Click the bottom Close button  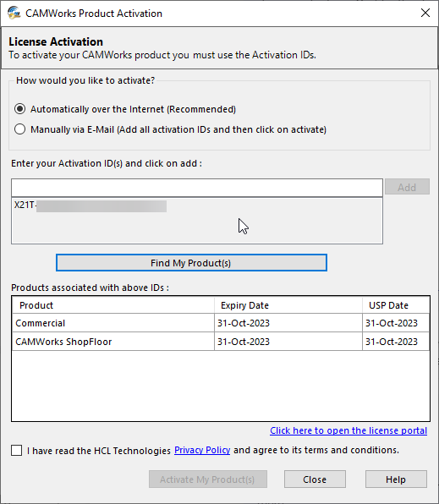pos(315,479)
